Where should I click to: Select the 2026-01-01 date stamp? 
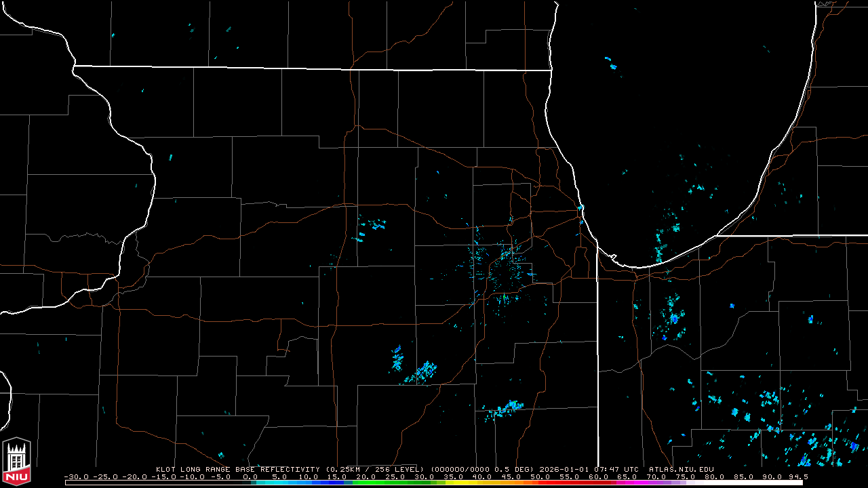pyautogui.click(x=565, y=469)
